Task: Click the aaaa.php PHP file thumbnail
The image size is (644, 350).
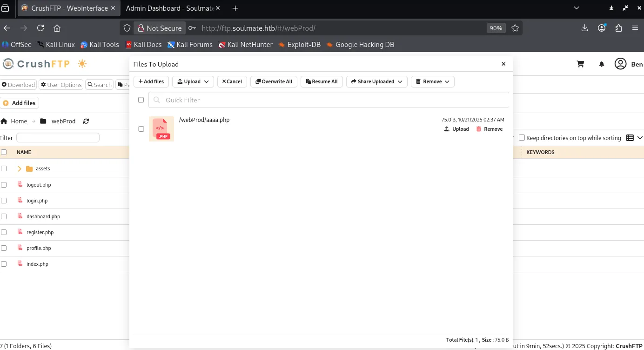Action: click(161, 129)
